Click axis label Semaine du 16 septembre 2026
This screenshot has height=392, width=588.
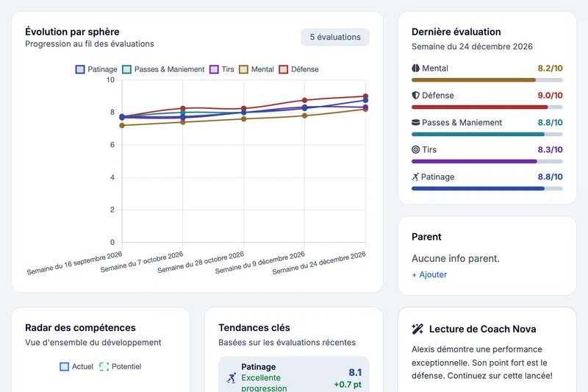[x=74, y=263]
